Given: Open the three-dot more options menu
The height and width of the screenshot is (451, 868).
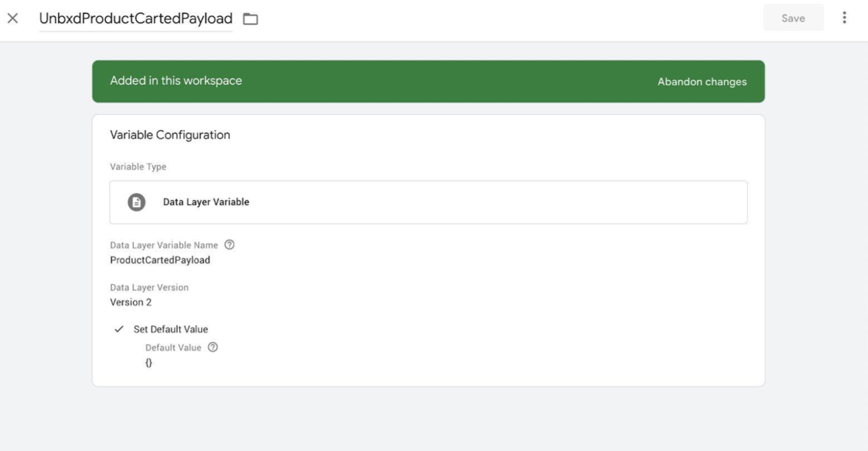Looking at the screenshot, I should 844,18.
